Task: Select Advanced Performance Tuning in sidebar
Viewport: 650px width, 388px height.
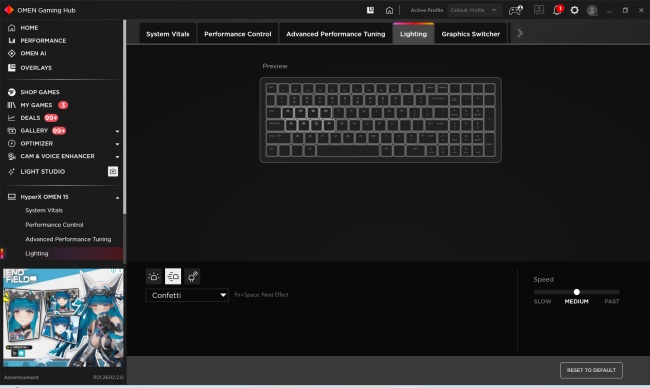Action: click(x=68, y=240)
